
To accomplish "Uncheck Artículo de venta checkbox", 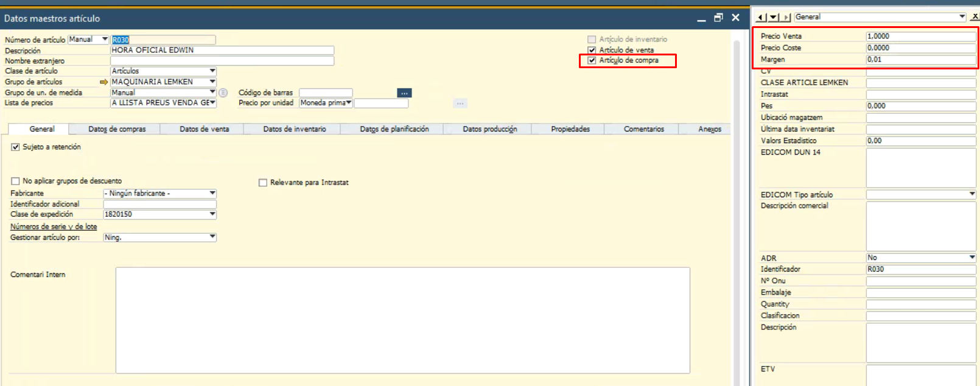I will (592, 50).
